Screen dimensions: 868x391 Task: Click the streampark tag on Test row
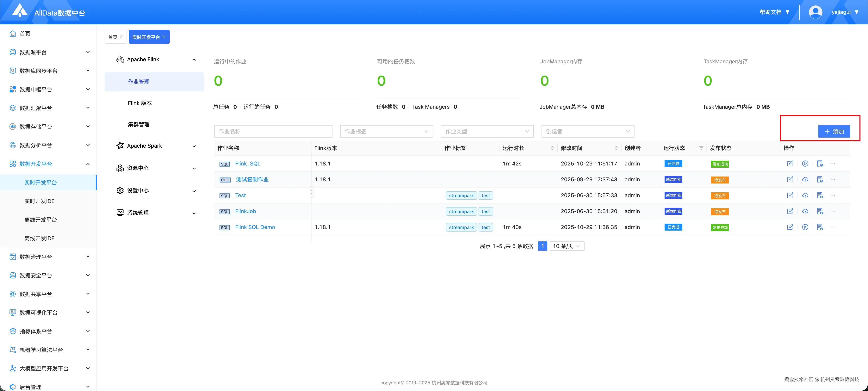[x=461, y=196]
